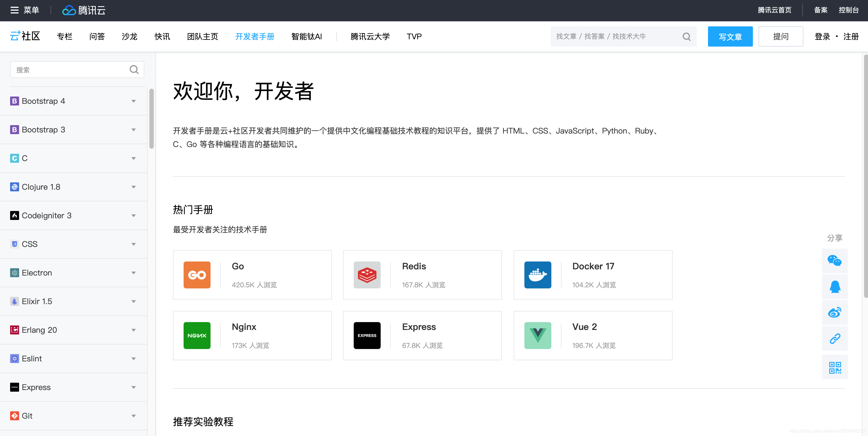Click the 提问 button
The height and width of the screenshot is (436, 868).
pos(781,36)
